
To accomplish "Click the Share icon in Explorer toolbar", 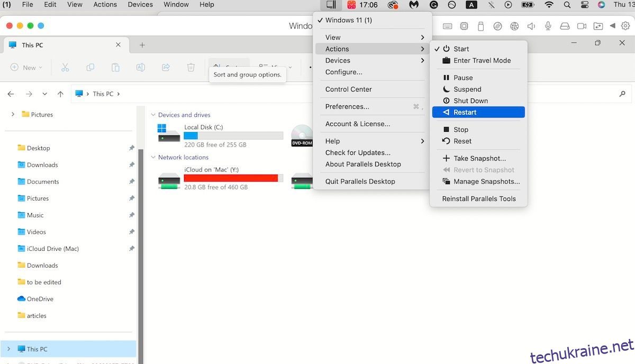I will pos(166,67).
